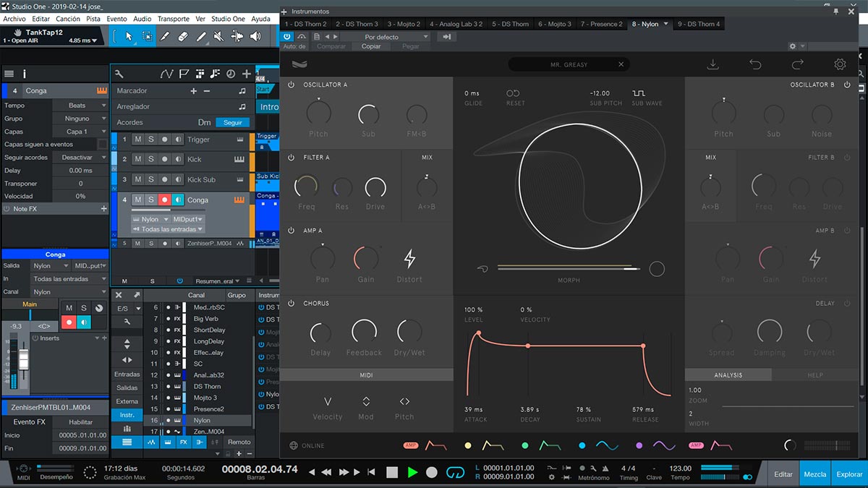Open Nylon plugin settings gear
The height and width of the screenshot is (488, 868).
point(840,64)
